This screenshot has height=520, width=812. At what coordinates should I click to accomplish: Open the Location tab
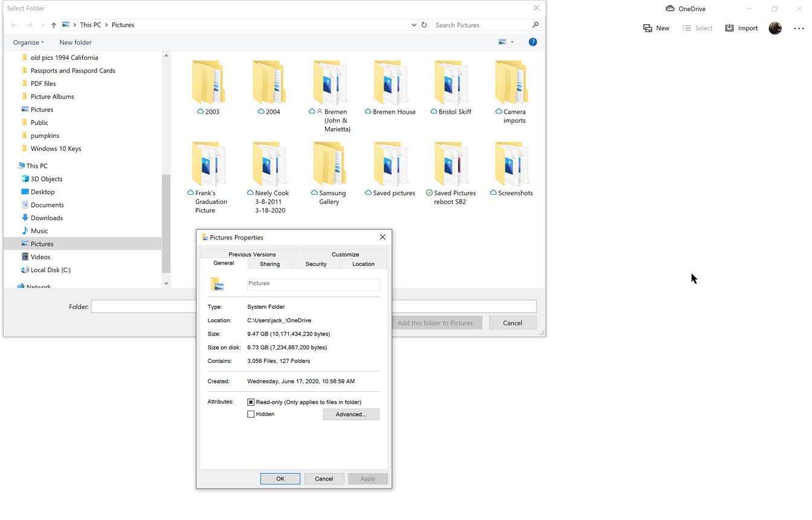pyautogui.click(x=363, y=264)
